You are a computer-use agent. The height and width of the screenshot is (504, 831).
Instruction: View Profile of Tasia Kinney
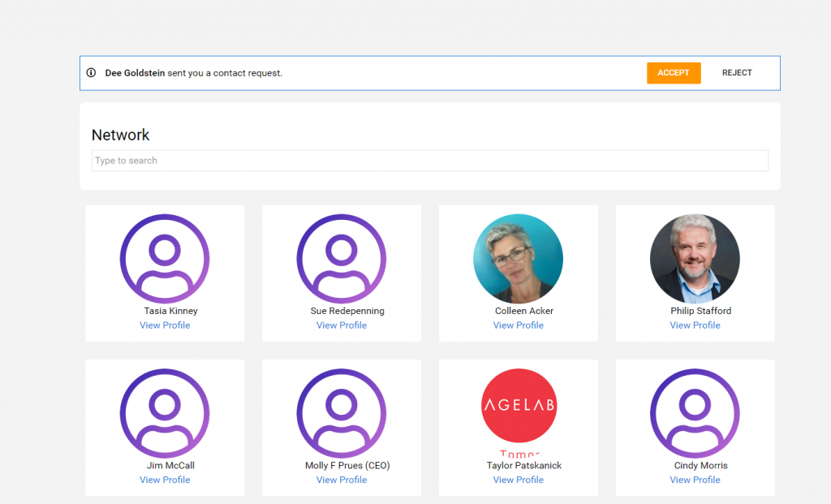tap(165, 325)
